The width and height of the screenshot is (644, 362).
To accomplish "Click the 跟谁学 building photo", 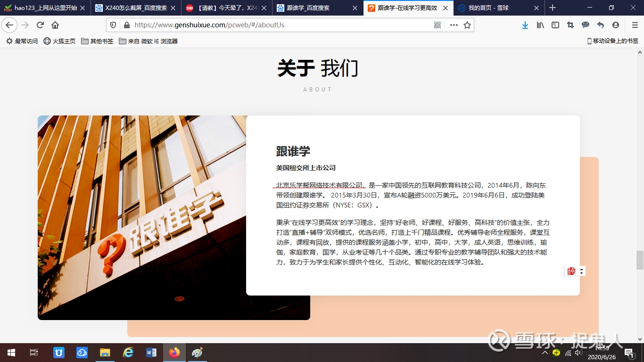I will 141,218.
